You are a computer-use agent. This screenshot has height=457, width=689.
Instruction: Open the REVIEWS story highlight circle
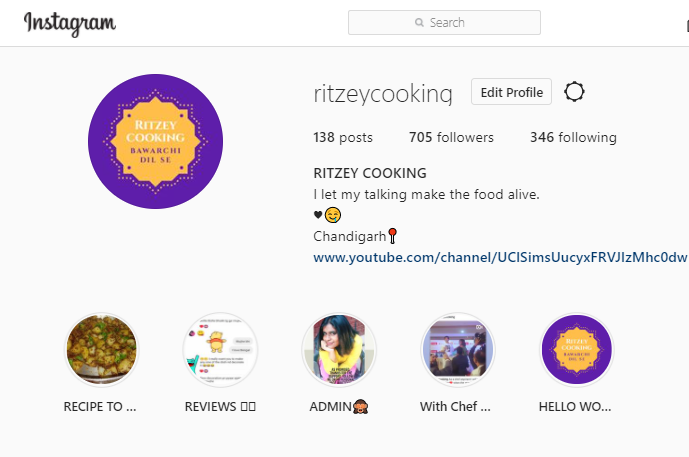click(x=220, y=350)
